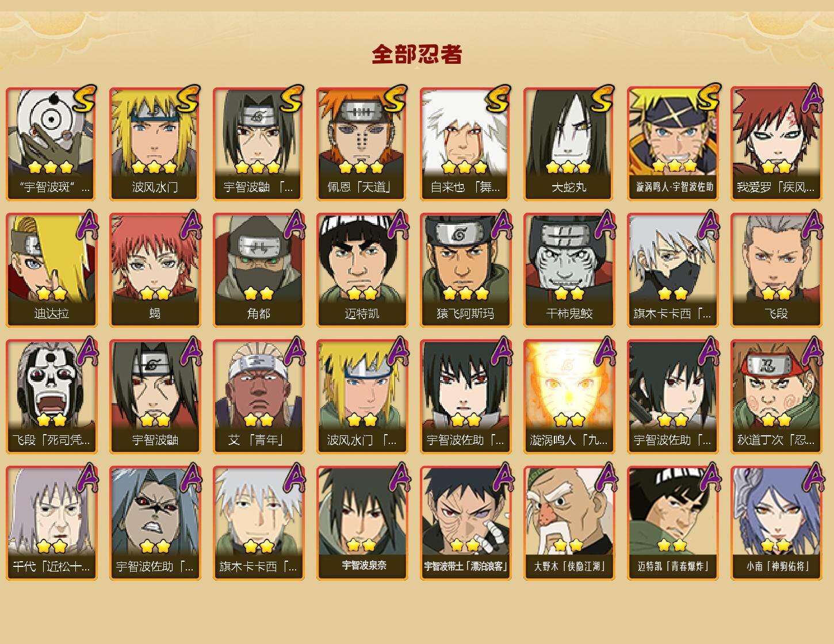
Task: Open the 宇智波泉奈 ninja card
Action: [362, 523]
